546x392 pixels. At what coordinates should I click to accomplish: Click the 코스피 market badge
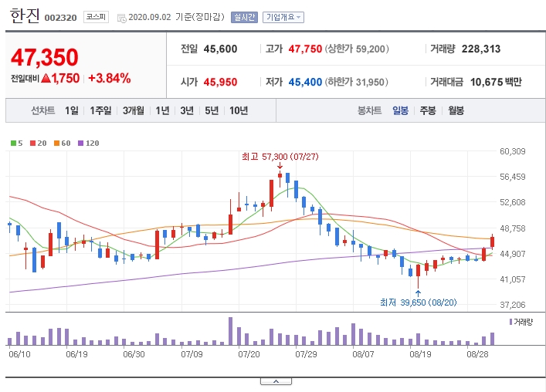click(x=96, y=17)
